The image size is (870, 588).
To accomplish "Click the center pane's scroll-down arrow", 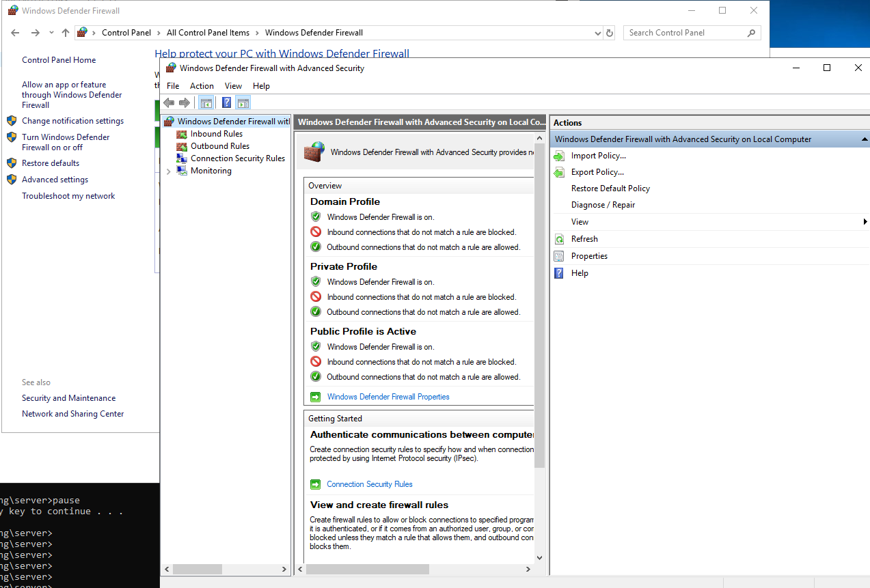I will [x=540, y=557].
